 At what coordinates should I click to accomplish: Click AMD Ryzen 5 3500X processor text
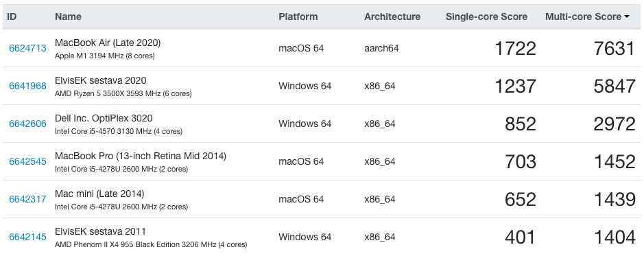tap(123, 94)
